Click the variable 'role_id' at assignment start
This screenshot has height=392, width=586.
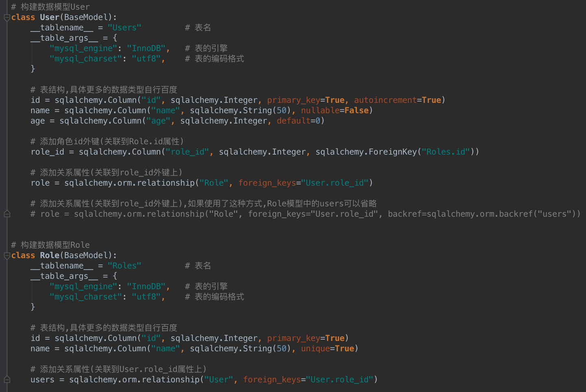point(47,152)
